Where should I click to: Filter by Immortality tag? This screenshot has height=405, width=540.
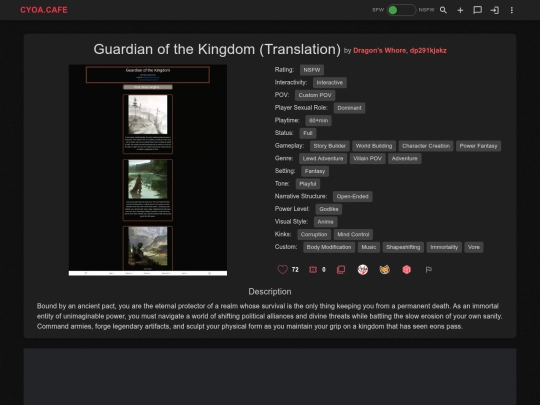(x=444, y=248)
